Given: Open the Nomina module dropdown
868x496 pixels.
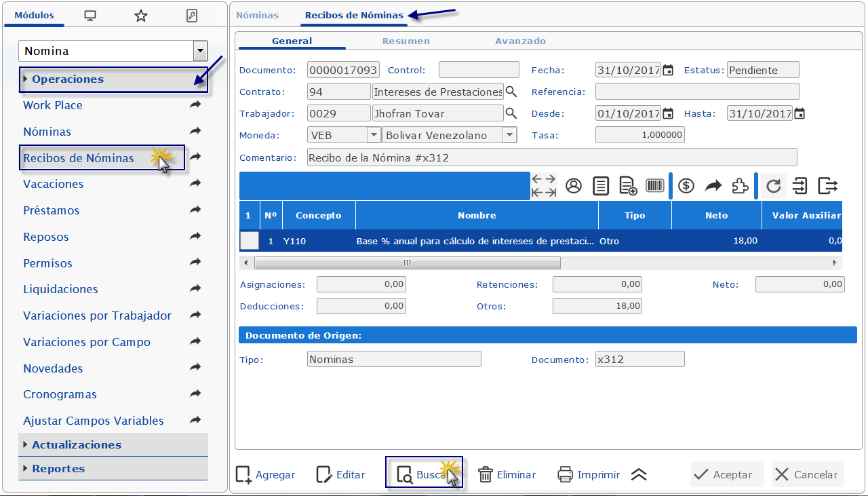Looking at the screenshot, I should (x=199, y=51).
